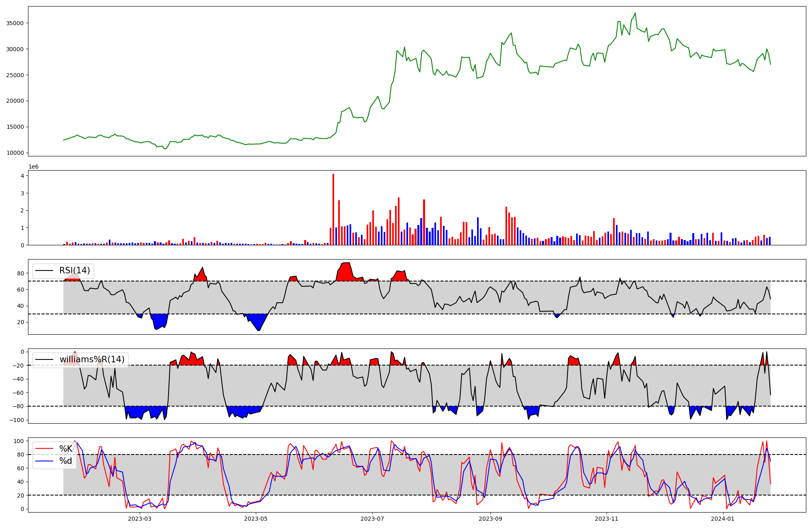Click the 10000 price axis tick label
The height and width of the screenshot is (528, 812).
(x=15, y=153)
